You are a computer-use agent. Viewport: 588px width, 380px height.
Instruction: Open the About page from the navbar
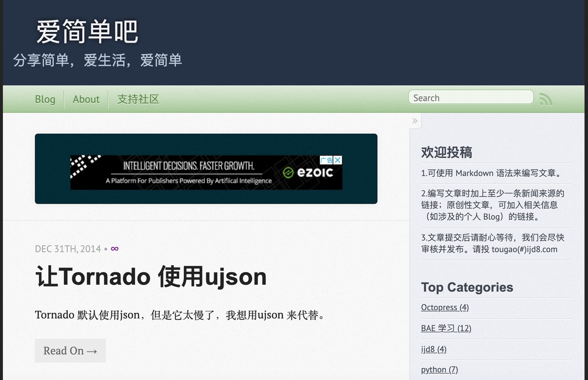click(86, 99)
